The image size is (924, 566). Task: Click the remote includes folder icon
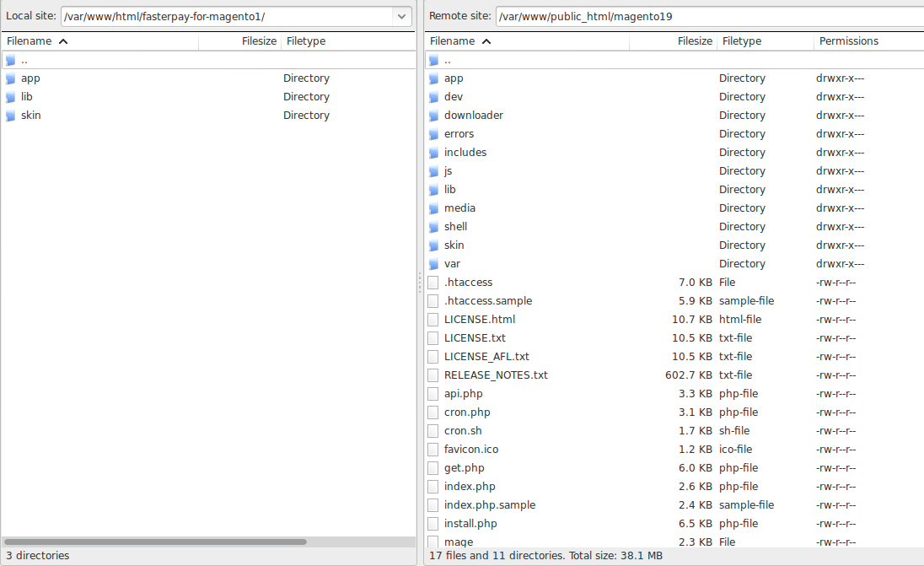(433, 153)
